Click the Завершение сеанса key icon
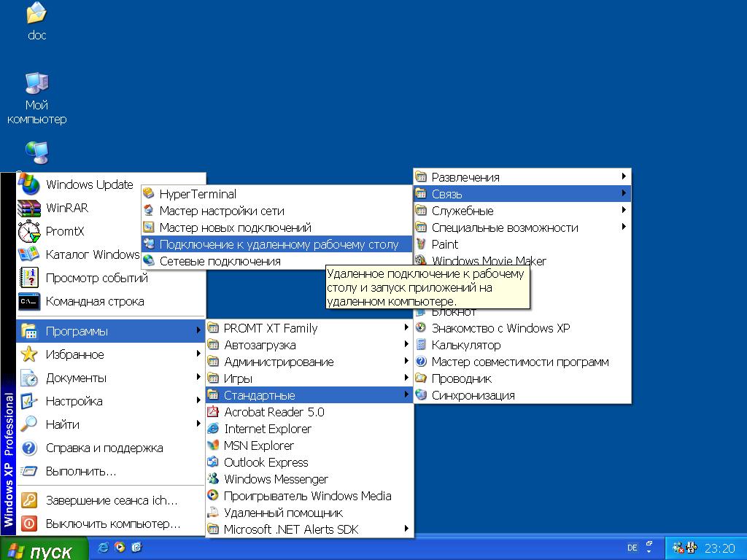The image size is (747, 560). (x=29, y=500)
